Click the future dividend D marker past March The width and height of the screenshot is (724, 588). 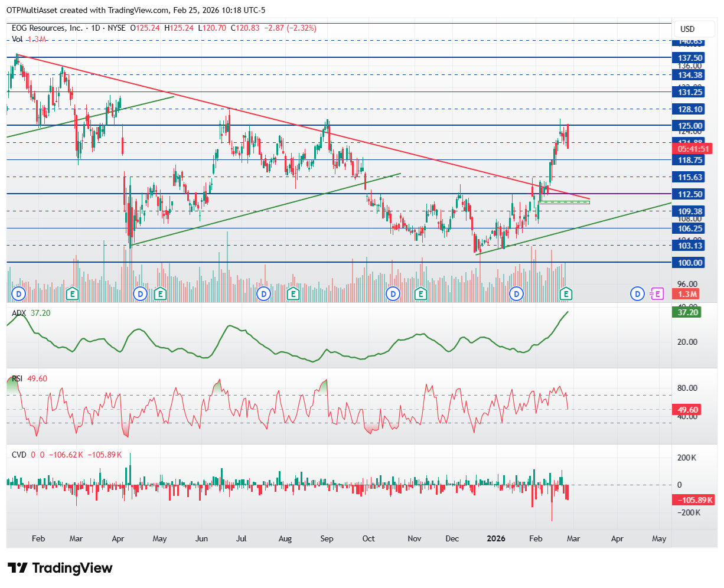coord(637,293)
